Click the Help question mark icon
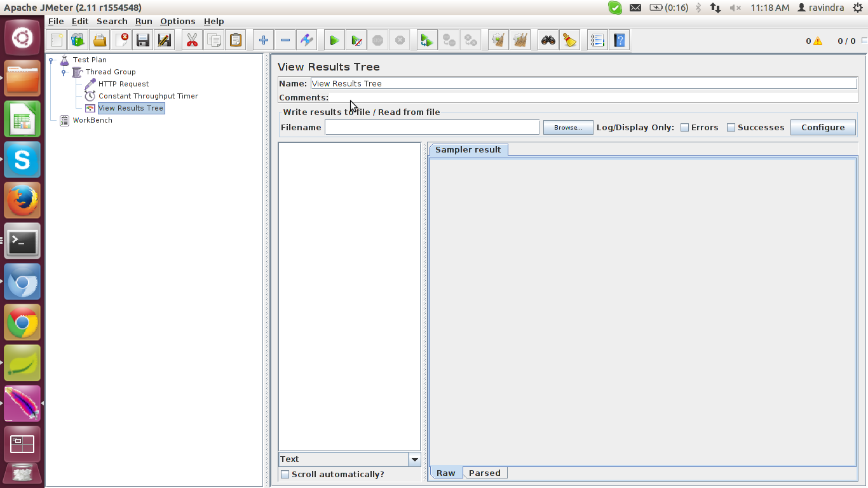Viewport: 868px width, 488px height. [x=620, y=41]
